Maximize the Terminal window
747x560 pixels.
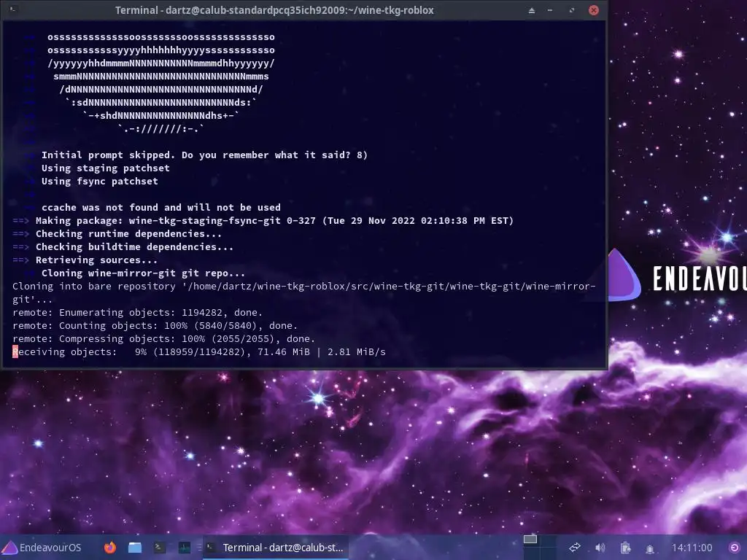(x=572, y=10)
